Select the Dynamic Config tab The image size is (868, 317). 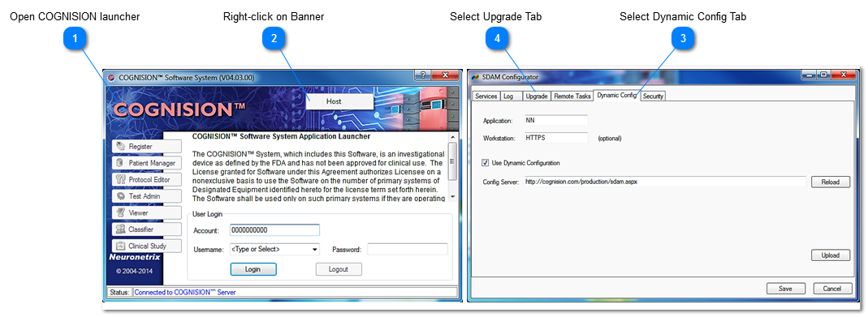(616, 96)
